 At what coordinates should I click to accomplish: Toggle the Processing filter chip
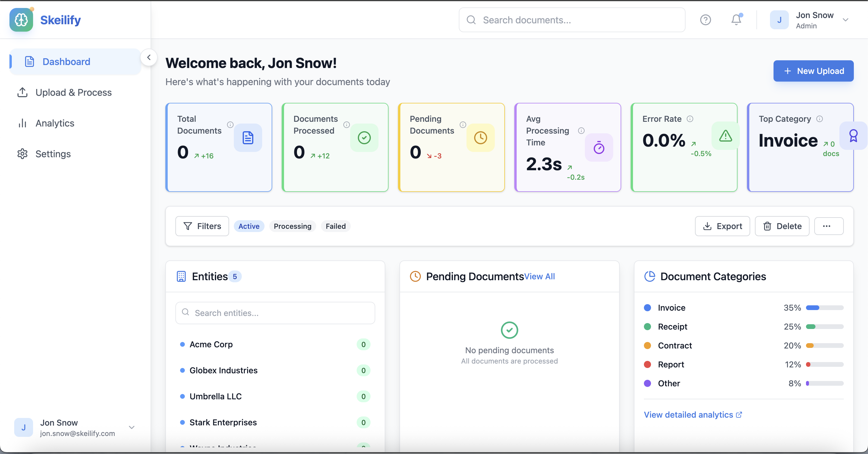point(292,226)
